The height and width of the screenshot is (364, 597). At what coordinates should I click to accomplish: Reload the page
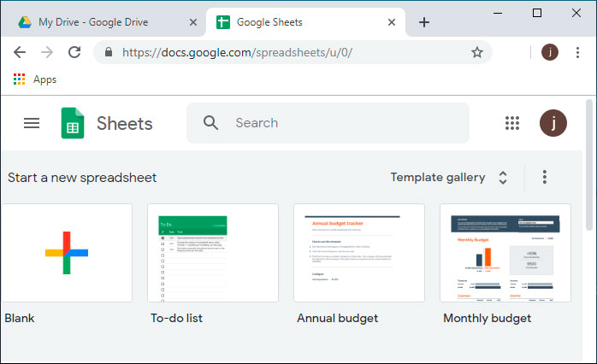(74, 52)
